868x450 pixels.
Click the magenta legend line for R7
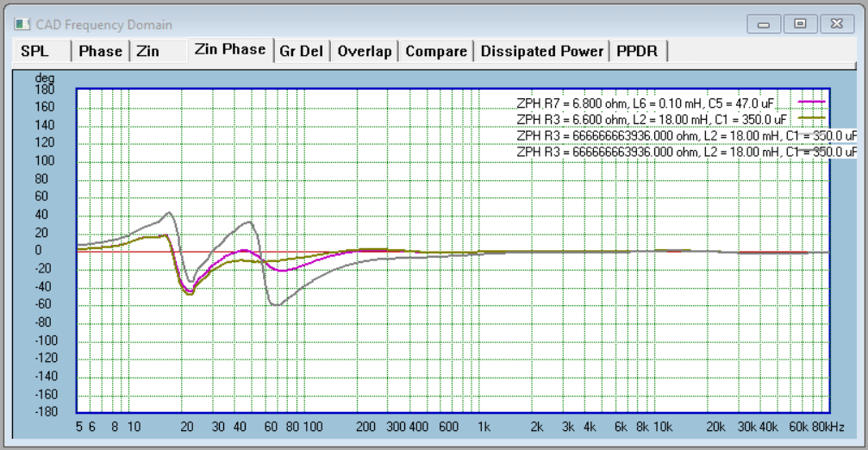(x=811, y=103)
